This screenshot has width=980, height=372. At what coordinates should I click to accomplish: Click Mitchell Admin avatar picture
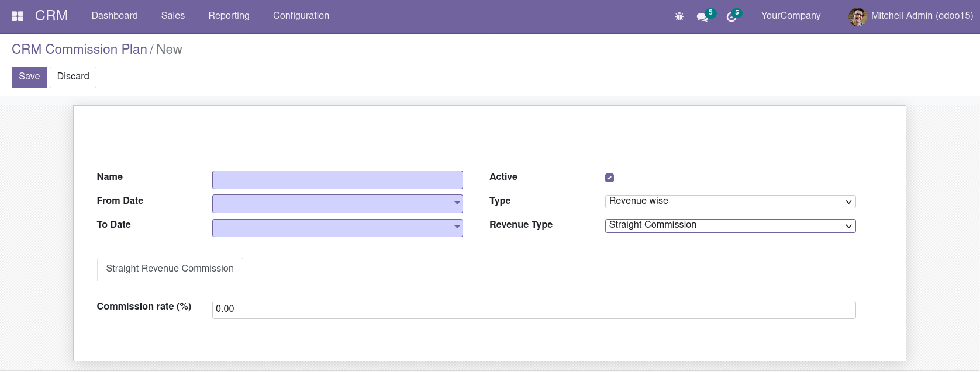pos(857,16)
